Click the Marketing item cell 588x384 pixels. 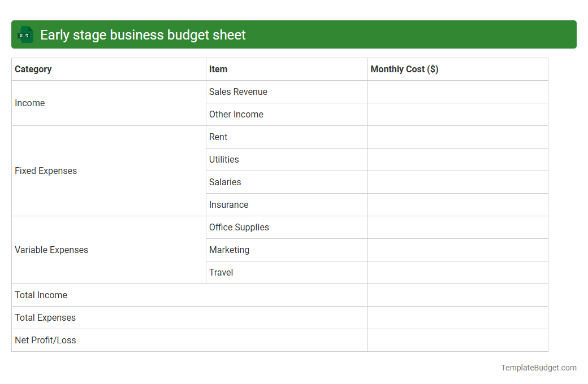[229, 250]
